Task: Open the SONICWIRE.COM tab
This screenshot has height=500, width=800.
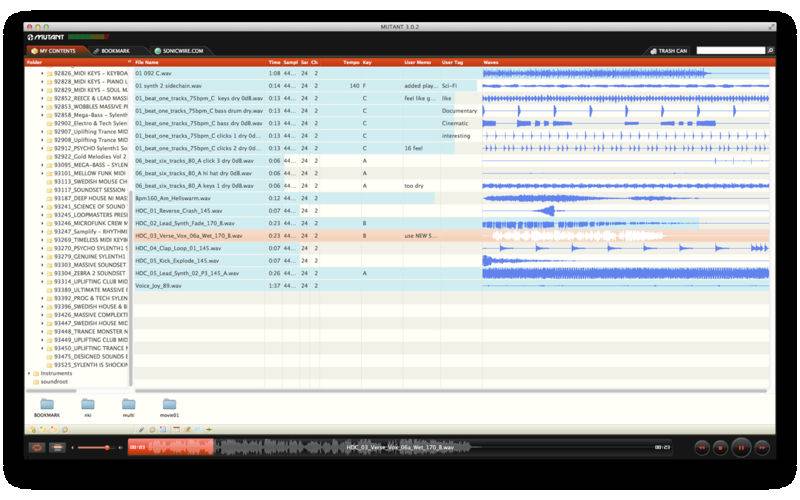Action: coord(179,51)
